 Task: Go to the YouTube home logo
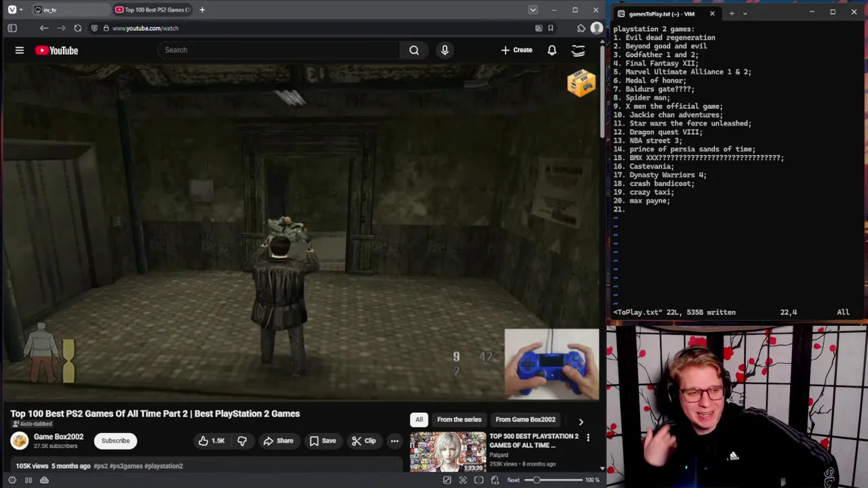coord(57,50)
